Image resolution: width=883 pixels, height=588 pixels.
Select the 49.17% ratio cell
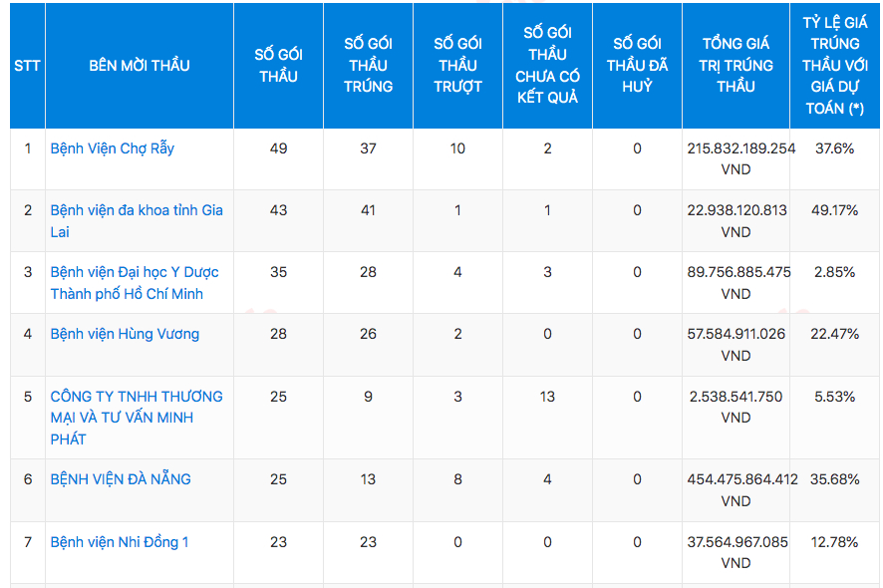pyautogui.click(x=835, y=210)
